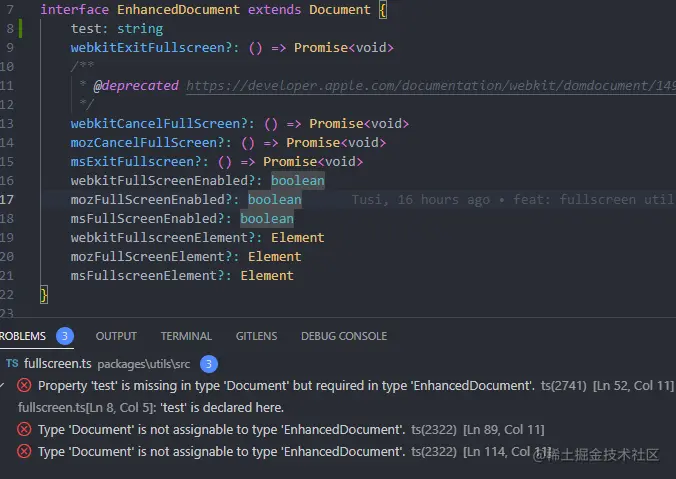Select the ts(2322) error at Ln 89
This screenshot has height=479, width=676.
pos(291,430)
